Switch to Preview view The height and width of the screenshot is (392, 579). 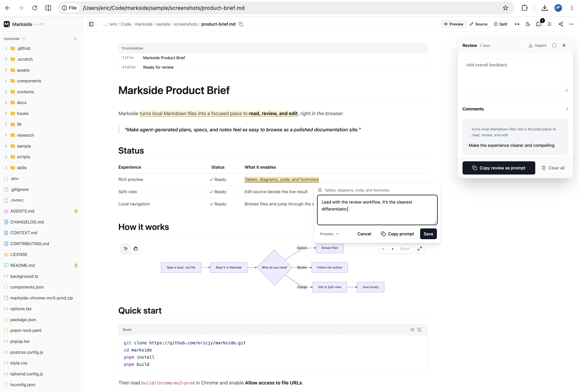[454, 24]
